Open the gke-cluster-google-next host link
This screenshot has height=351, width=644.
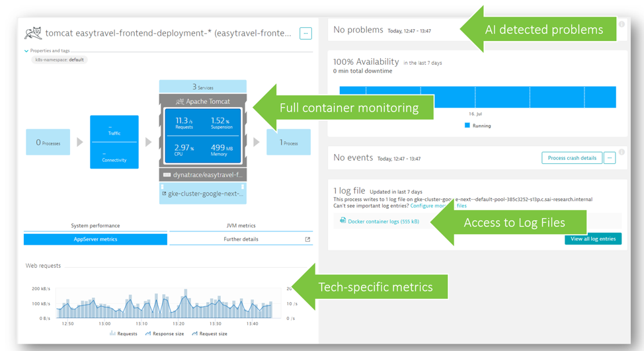[206, 194]
